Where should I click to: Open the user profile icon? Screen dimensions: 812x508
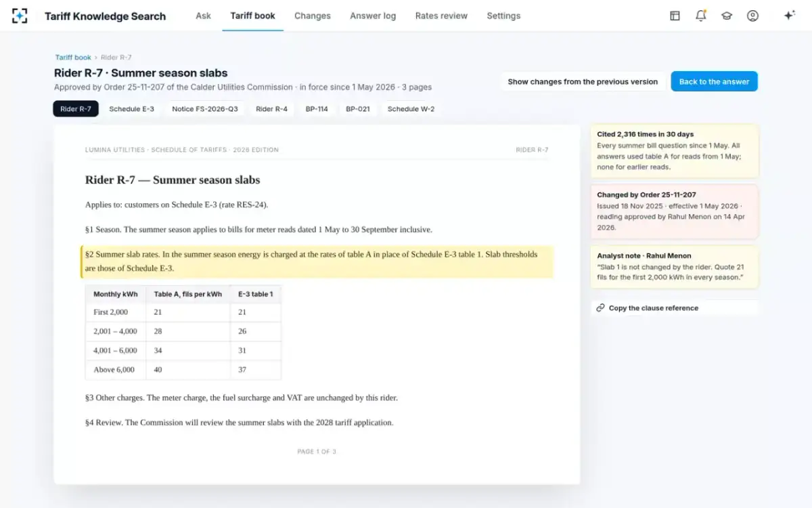[752, 16]
